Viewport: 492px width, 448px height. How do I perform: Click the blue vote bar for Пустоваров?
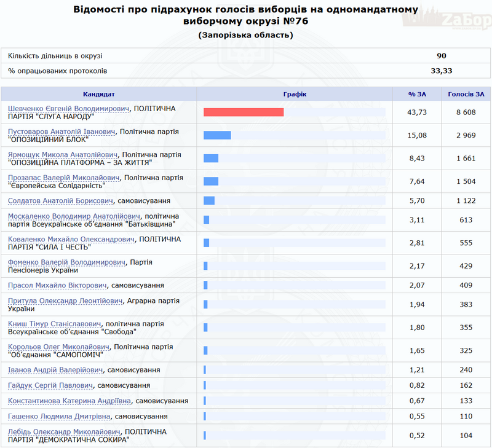[x=217, y=135]
